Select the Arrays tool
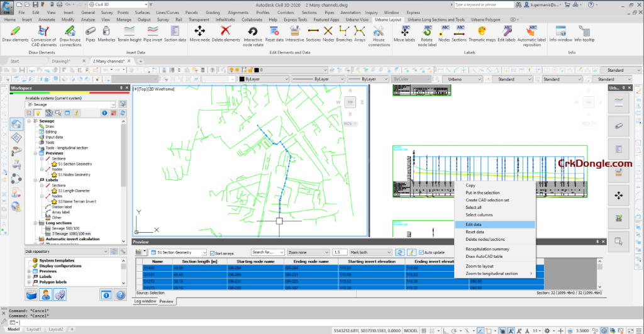644x334 pixels. (x=359, y=34)
